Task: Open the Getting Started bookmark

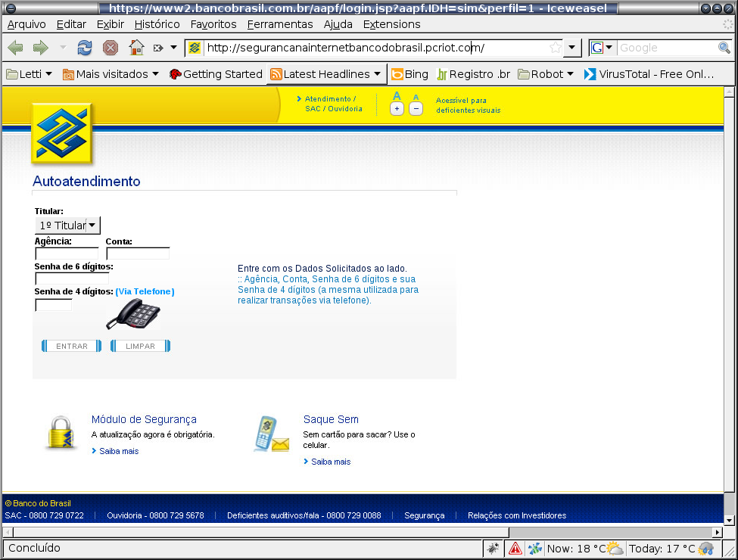Action: (x=216, y=74)
